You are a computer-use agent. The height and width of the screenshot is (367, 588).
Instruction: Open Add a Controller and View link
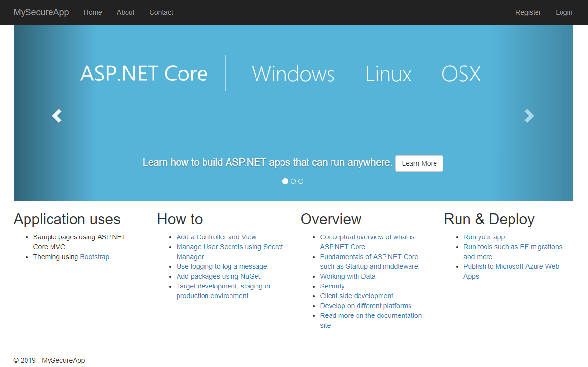(x=216, y=237)
